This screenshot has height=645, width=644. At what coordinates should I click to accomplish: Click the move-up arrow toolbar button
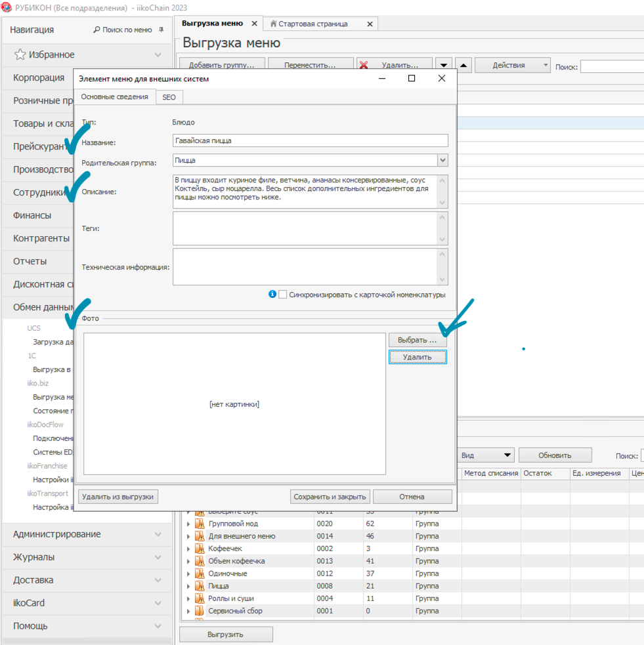[463, 66]
